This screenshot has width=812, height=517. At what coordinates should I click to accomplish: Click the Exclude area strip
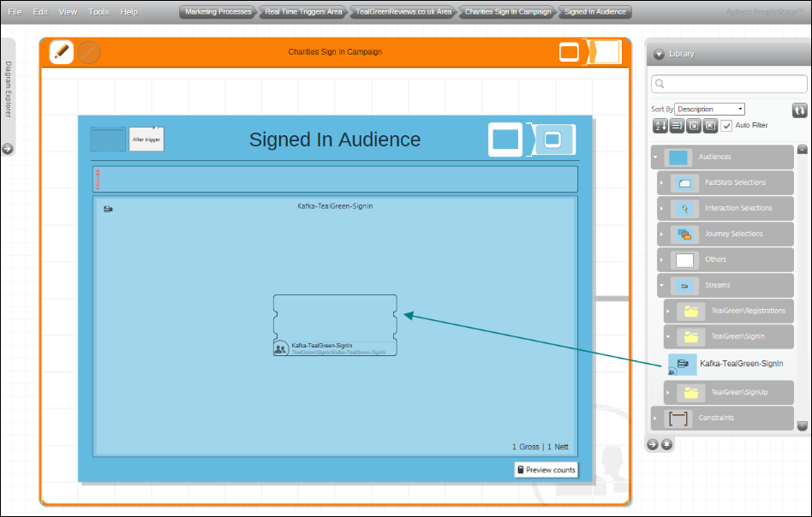click(x=335, y=179)
